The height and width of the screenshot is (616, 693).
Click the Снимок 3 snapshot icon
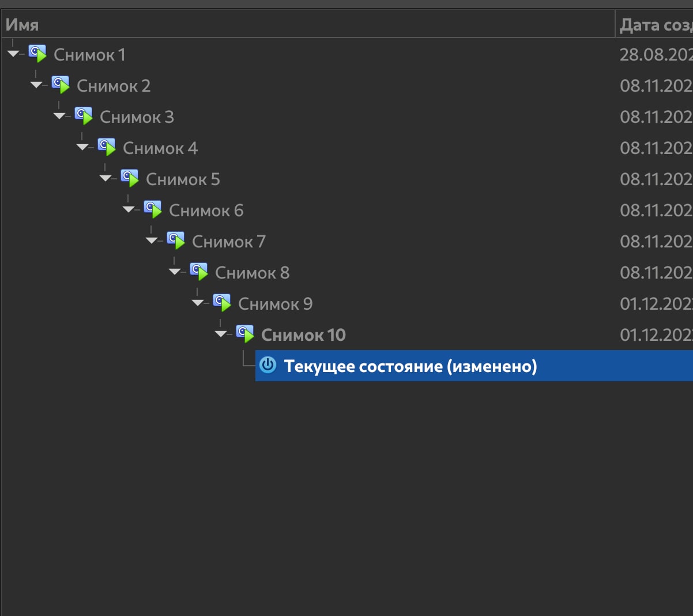tap(84, 117)
